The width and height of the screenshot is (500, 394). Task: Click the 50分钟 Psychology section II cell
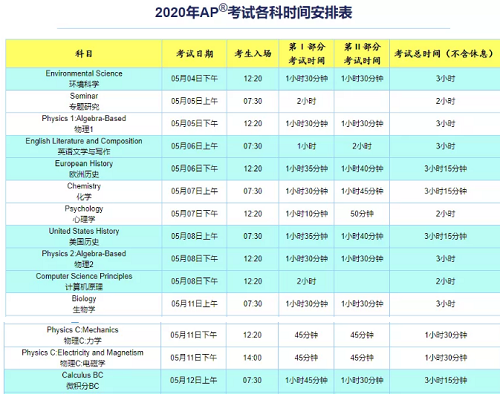pyautogui.click(x=362, y=214)
